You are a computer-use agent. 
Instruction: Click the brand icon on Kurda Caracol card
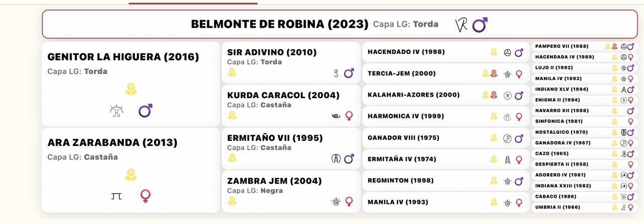[x=336, y=116]
